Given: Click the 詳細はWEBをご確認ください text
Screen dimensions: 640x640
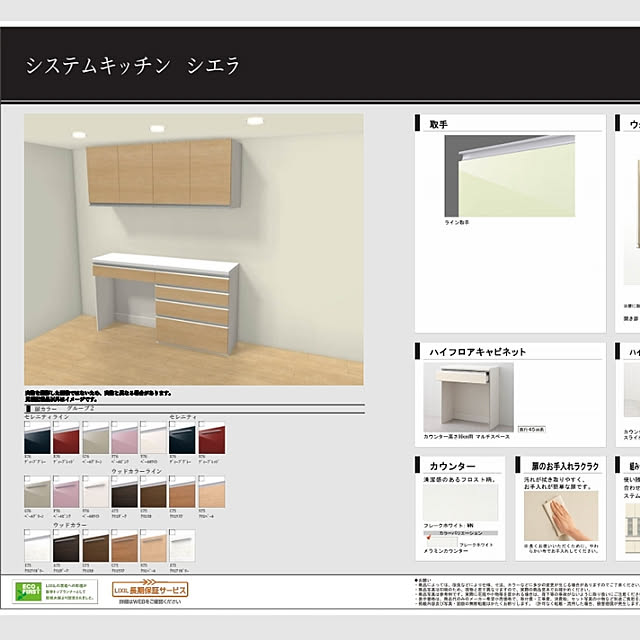Looking at the screenshot, I should point(150,602).
